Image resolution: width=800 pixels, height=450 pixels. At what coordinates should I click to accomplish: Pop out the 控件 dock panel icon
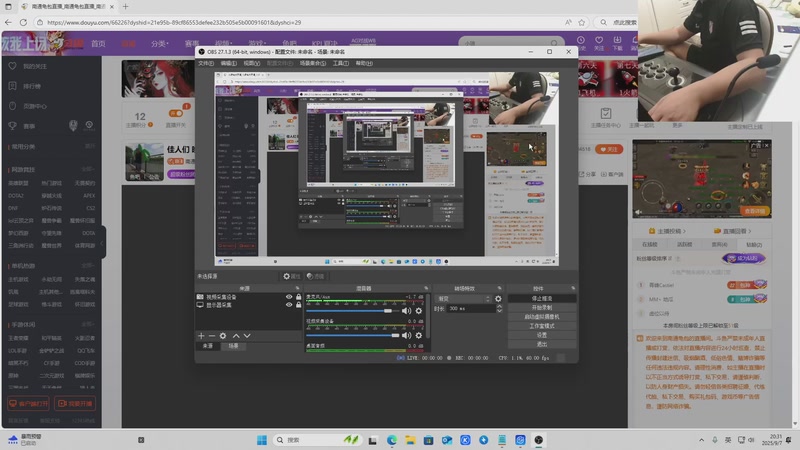[x=573, y=288]
